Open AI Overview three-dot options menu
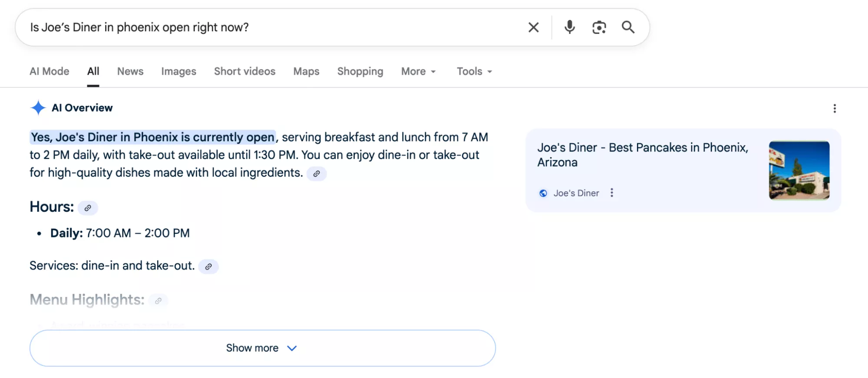Screen dimensions: 868x378 coord(834,108)
